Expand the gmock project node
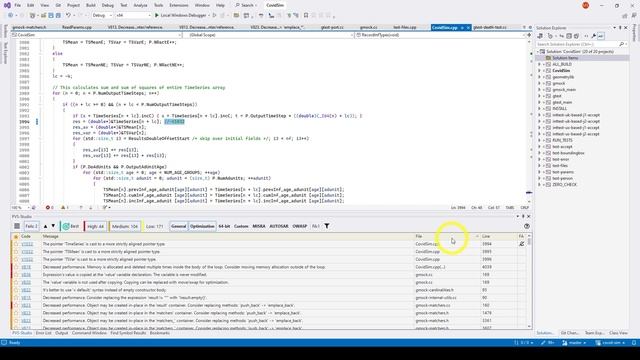The width and height of the screenshot is (640, 360). click(539, 83)
